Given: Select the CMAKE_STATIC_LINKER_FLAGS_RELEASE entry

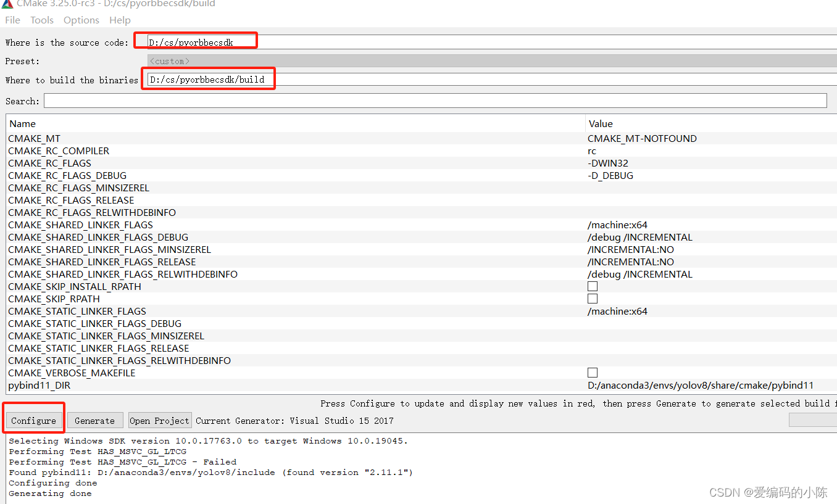Looking at the screenshot, I should (x=99, y=348).
